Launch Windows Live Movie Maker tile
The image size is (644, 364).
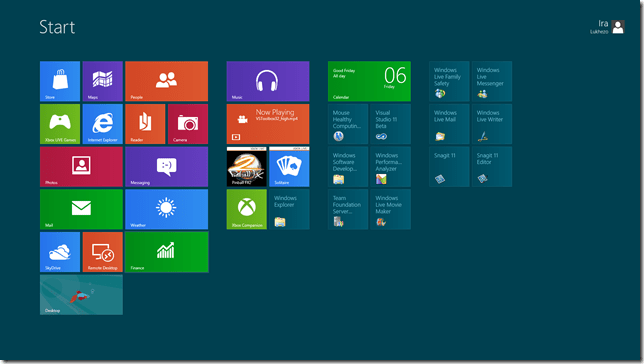(x=391, y=209)
